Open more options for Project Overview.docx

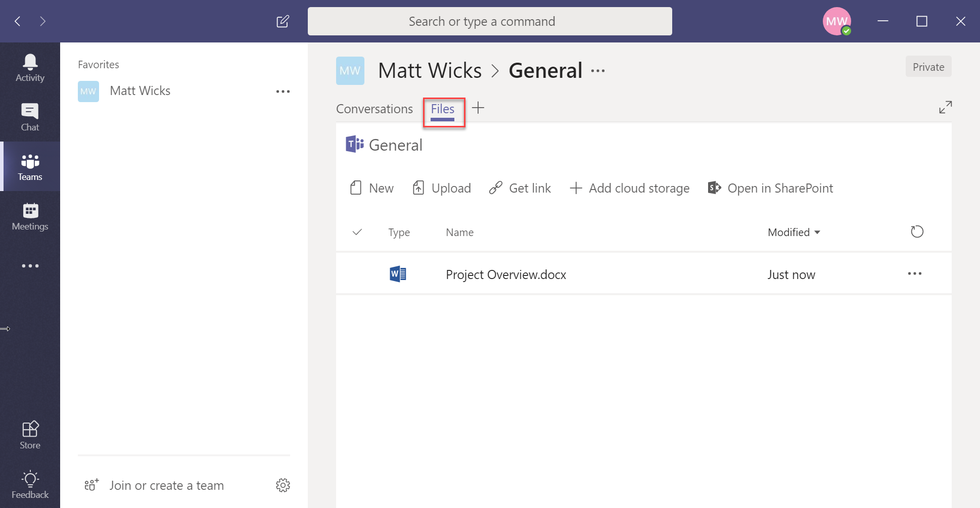(x=914, y=274)
